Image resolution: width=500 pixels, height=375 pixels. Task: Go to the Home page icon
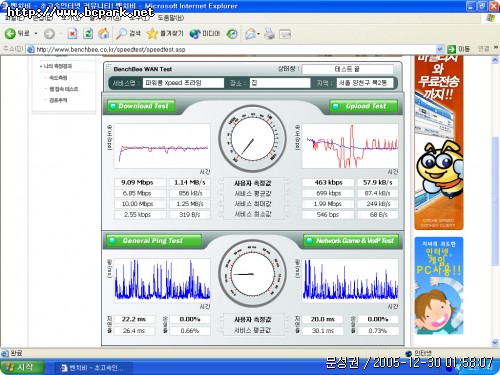104,33
